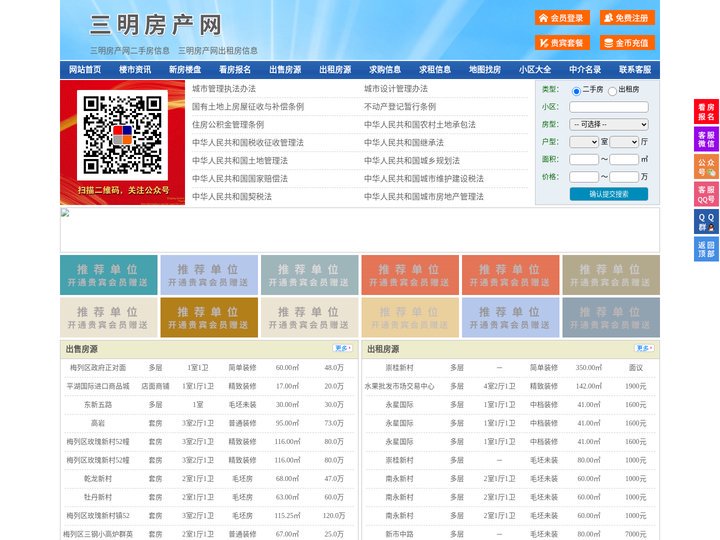
Task: Select 求购信息 in the navigation bar
Action: pyautogui.click(x=385, y=70)
